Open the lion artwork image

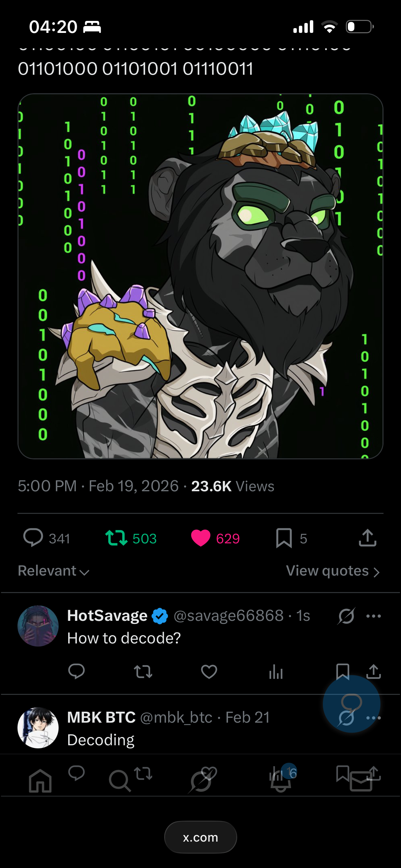point(200,276)
